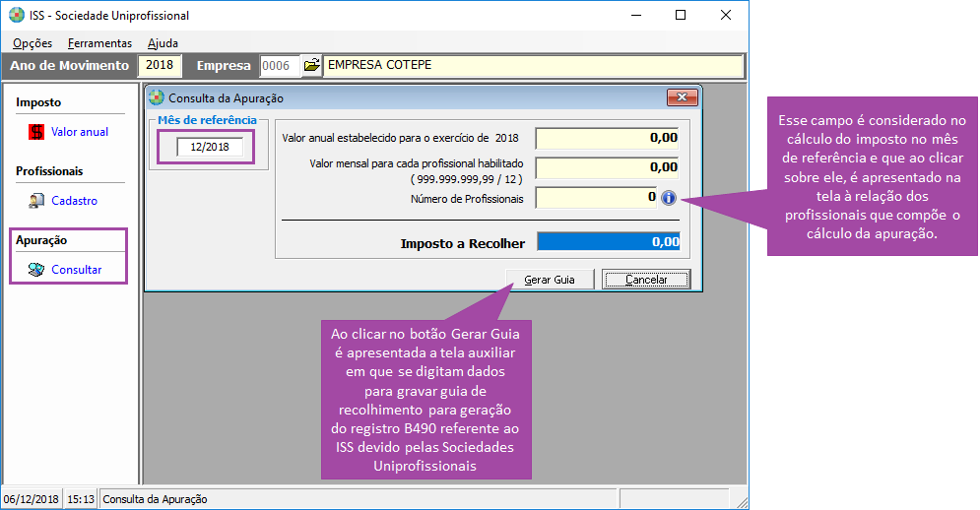Click the info icon beside Número de Profissionais
The width and height of the screenshot is (980, 510).
pos(669,198)
